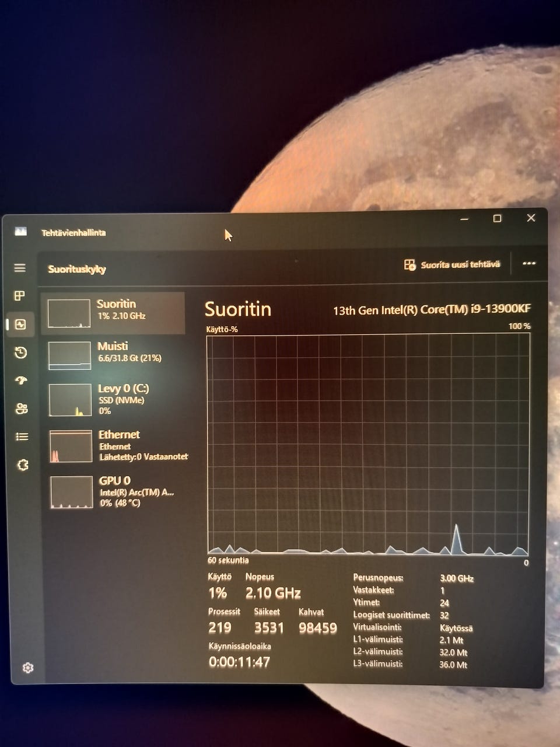Click the Muisti mini graph thumbnail
Image resolution: width=560 pixels, height=747 pixels.
pyautogui.click(x=69, y=356)
